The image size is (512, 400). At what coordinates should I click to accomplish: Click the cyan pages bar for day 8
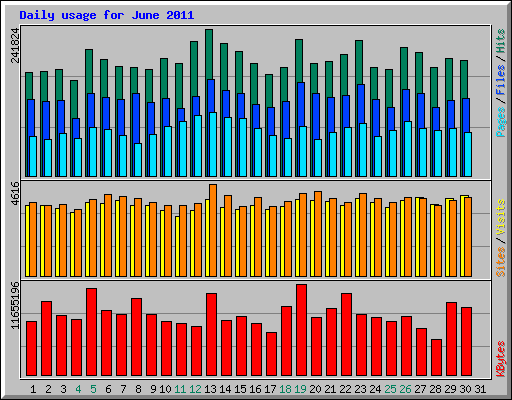pyautogui.click(x=138, y=160)
